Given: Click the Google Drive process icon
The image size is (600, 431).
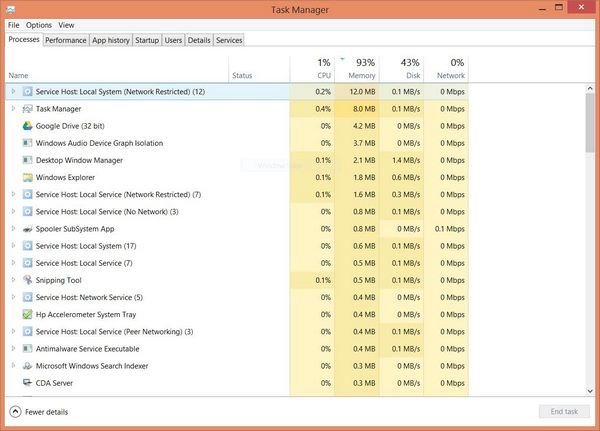Looking at the screenshot, I should coord(27,126).
